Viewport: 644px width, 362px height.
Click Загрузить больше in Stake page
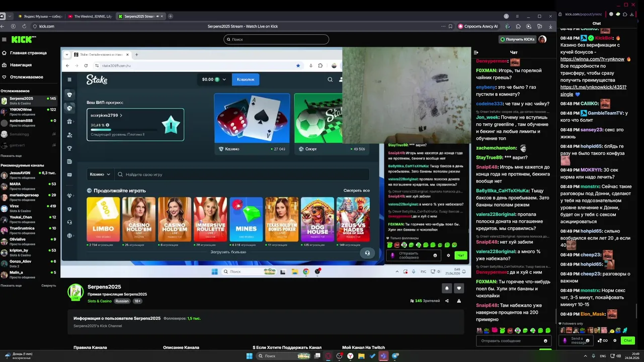228,252
